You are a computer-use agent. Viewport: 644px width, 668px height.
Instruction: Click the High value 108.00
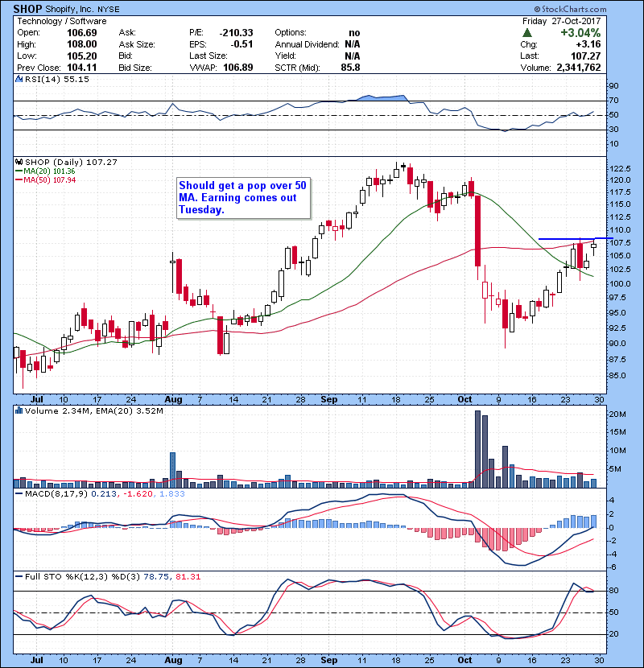82,44
